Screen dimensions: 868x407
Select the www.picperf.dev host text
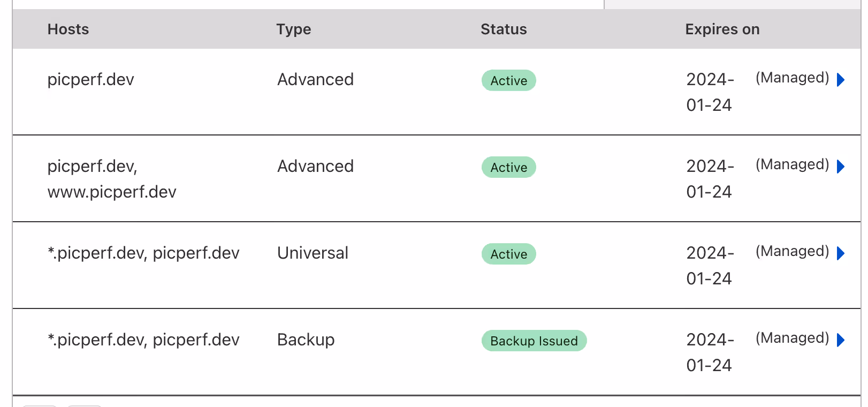click(x=112, y=192)
